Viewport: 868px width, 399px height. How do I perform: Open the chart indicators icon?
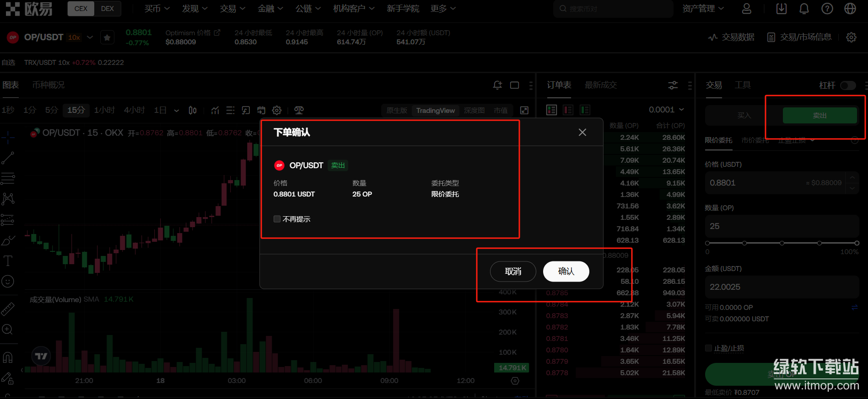point(215,110)
